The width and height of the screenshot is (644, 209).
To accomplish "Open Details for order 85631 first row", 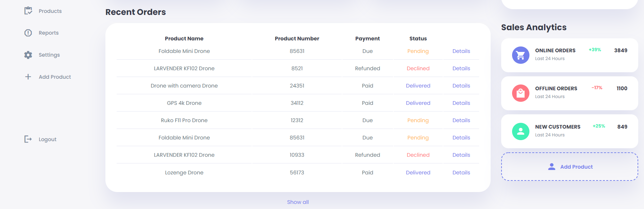I will (461, 51).
